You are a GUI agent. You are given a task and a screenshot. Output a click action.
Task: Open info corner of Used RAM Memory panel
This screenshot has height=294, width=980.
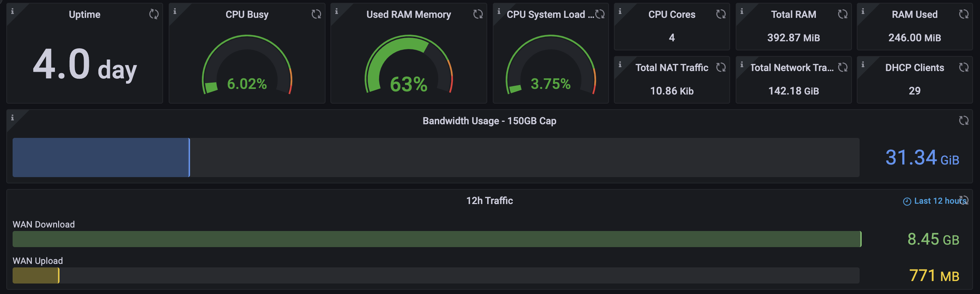336,11
